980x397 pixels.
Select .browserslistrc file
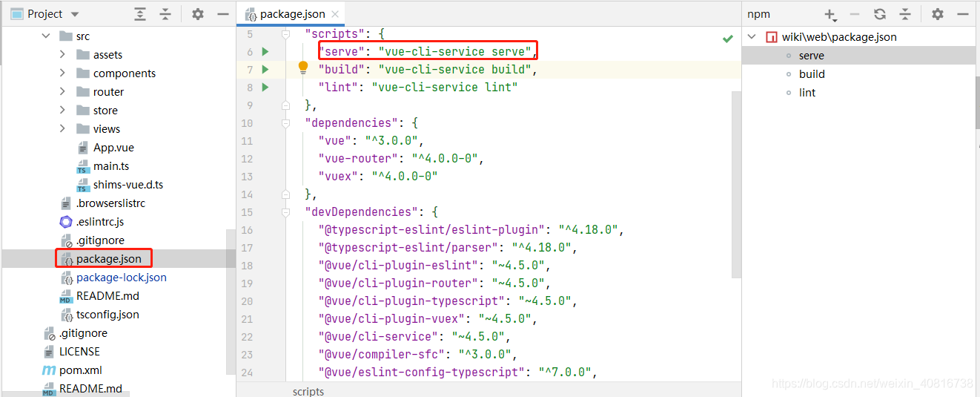click(110, 203)
